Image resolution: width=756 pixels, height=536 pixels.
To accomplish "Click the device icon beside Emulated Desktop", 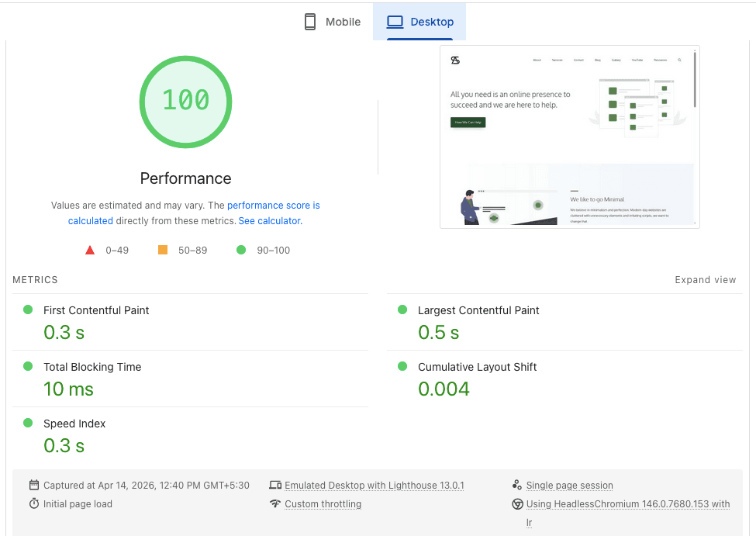I will point(276,484).
